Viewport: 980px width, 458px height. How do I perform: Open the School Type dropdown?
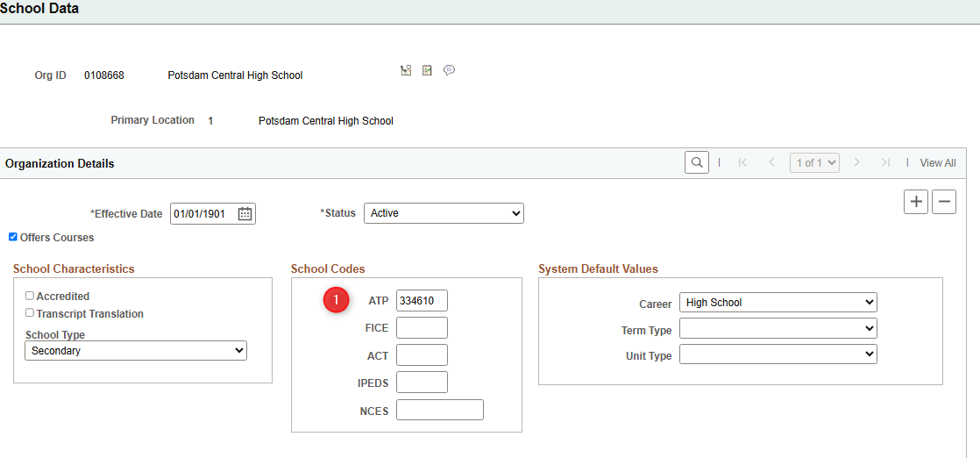point(136,350)
